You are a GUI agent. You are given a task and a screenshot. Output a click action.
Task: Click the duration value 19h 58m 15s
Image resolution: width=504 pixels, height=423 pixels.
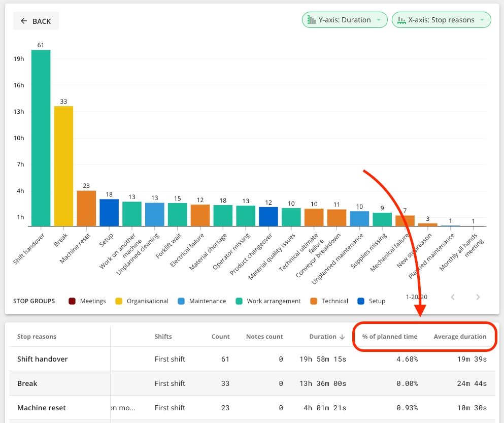click(x=323, y=359)
